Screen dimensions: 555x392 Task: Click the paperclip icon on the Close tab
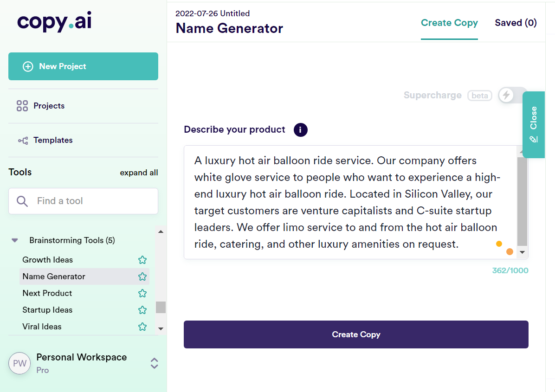click(x=533, y=138)
